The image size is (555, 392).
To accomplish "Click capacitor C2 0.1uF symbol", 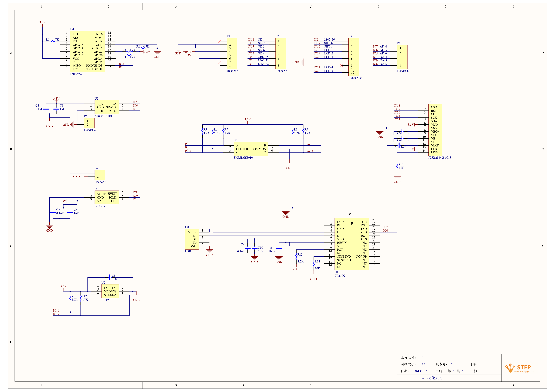I will click(x=46, y=109).
